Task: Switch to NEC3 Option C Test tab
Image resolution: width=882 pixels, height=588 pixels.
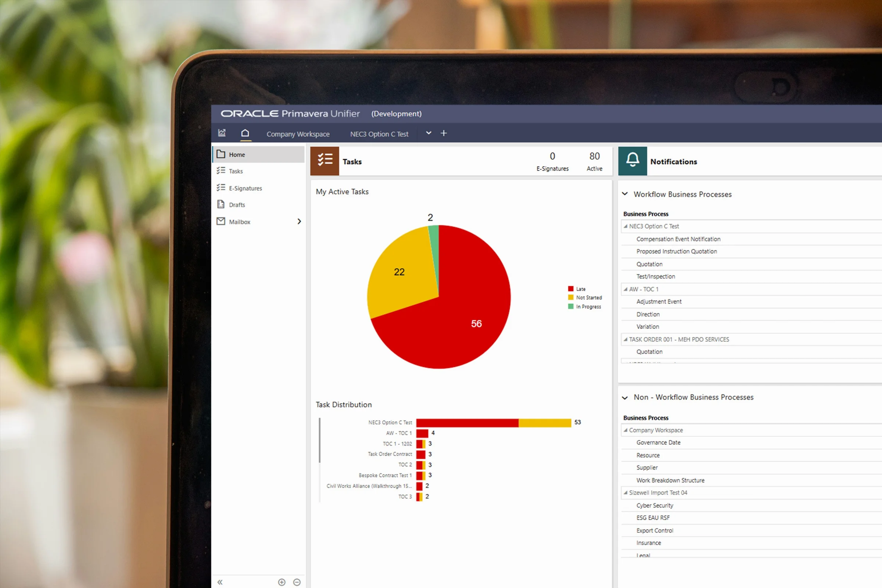Action: coord(379,134)
